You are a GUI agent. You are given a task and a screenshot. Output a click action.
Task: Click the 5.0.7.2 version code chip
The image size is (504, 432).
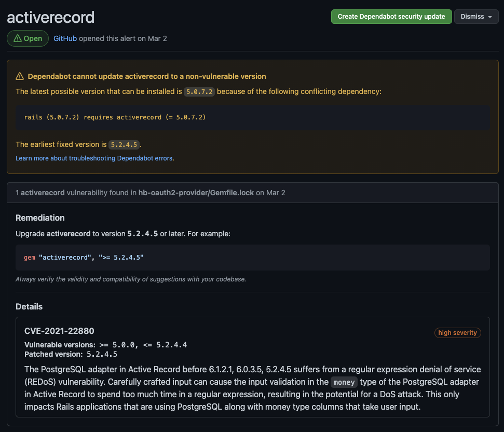tap(199, 91)
